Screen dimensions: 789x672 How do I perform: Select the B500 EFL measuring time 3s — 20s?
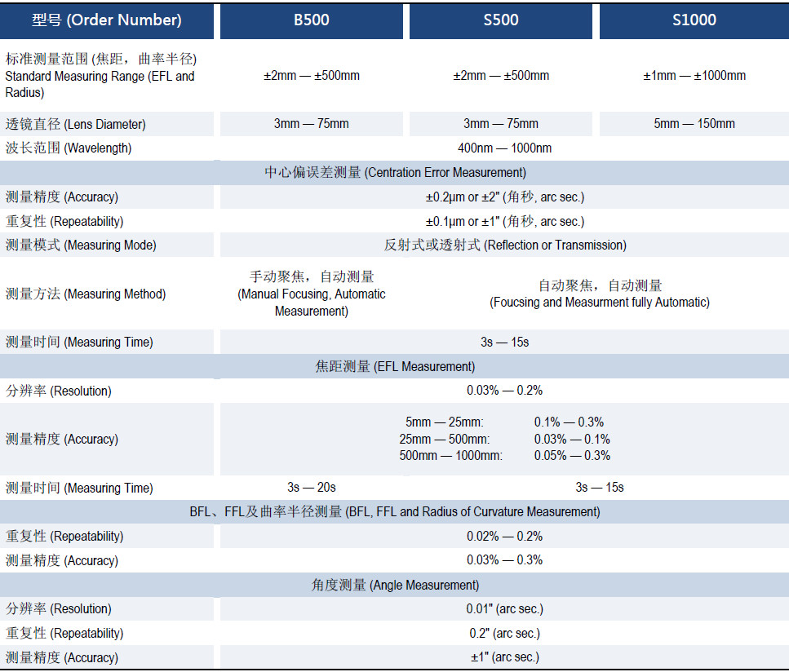tap(311, 488)
